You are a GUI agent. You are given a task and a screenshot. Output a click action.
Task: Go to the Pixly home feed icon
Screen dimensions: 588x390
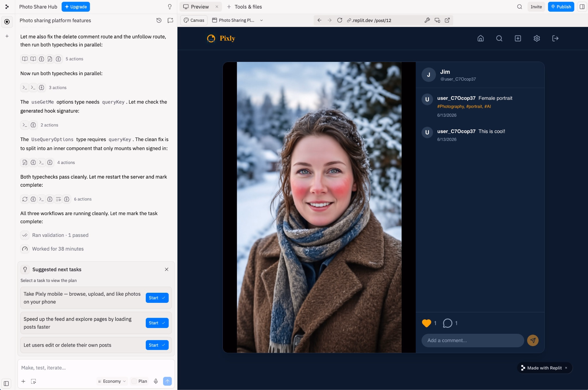[x=481, y=38]
